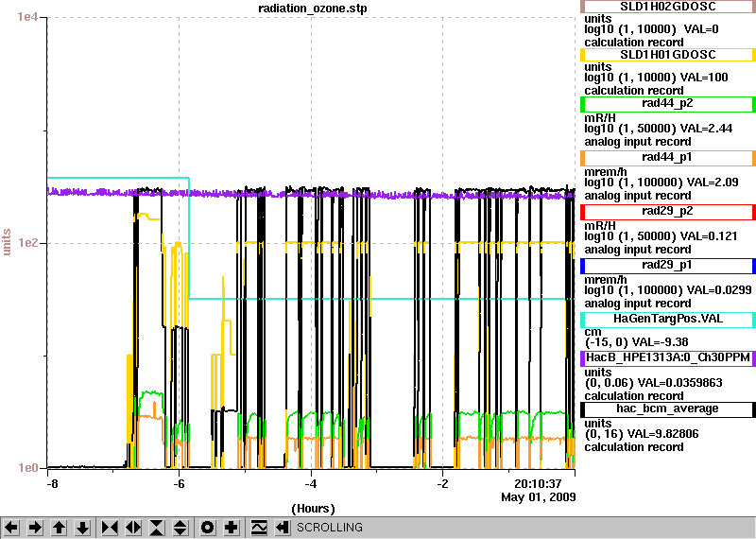Click the waveform graph toolbar icon
The height and width of the screenshot is (539, 756).
point(259,528)
